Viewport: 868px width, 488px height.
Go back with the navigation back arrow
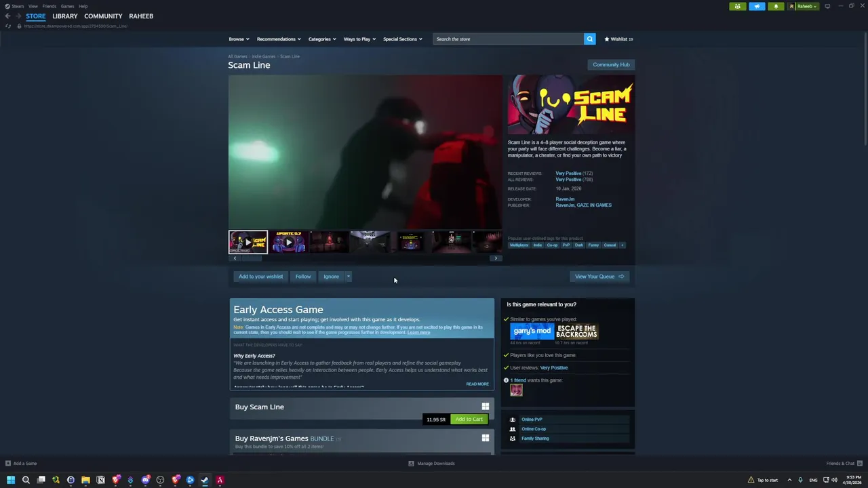(7, 16)
